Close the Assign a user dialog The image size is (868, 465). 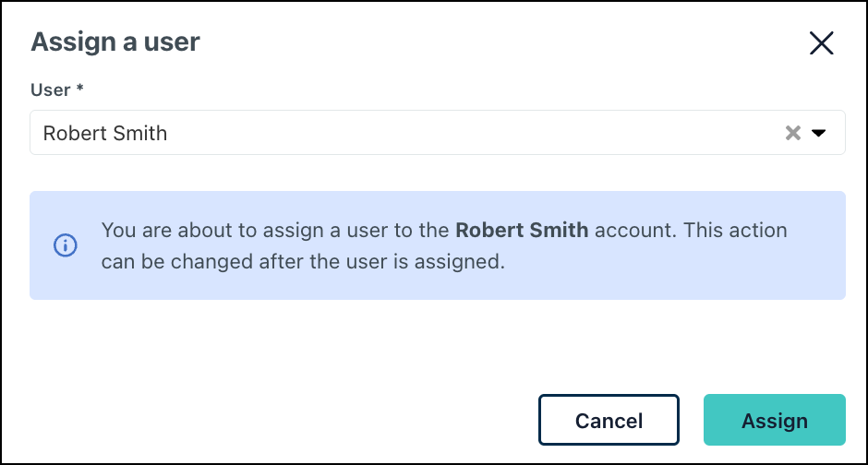[x=821, y=43]
